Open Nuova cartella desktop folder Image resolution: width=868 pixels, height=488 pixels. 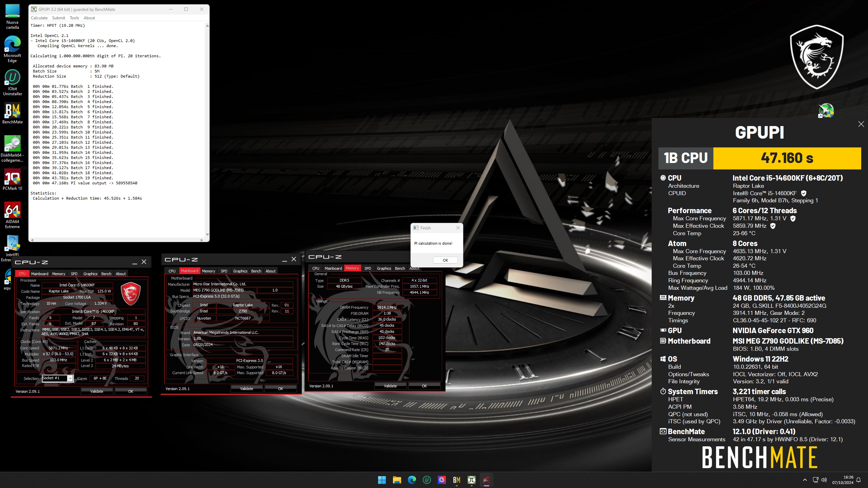coord(13,17)
